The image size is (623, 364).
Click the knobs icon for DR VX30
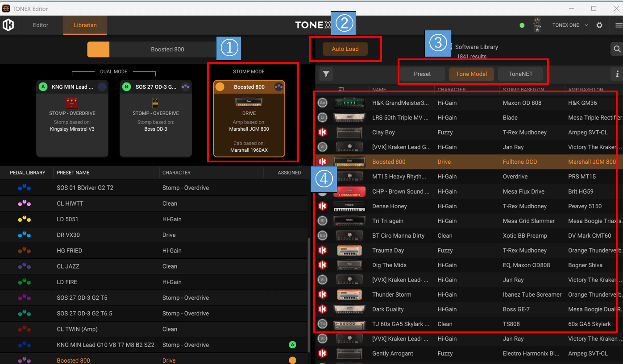[x=24, y=235]
